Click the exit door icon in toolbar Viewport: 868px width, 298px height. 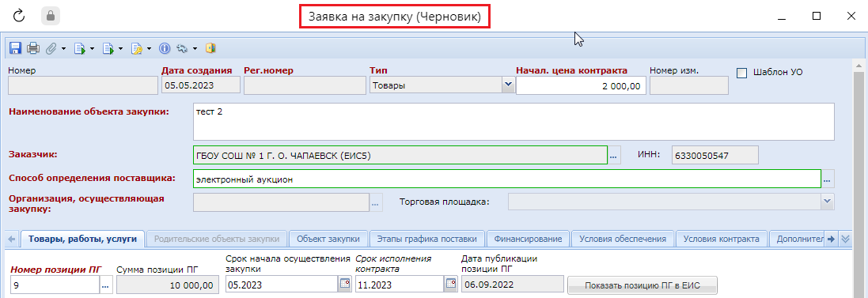point(210,49)
